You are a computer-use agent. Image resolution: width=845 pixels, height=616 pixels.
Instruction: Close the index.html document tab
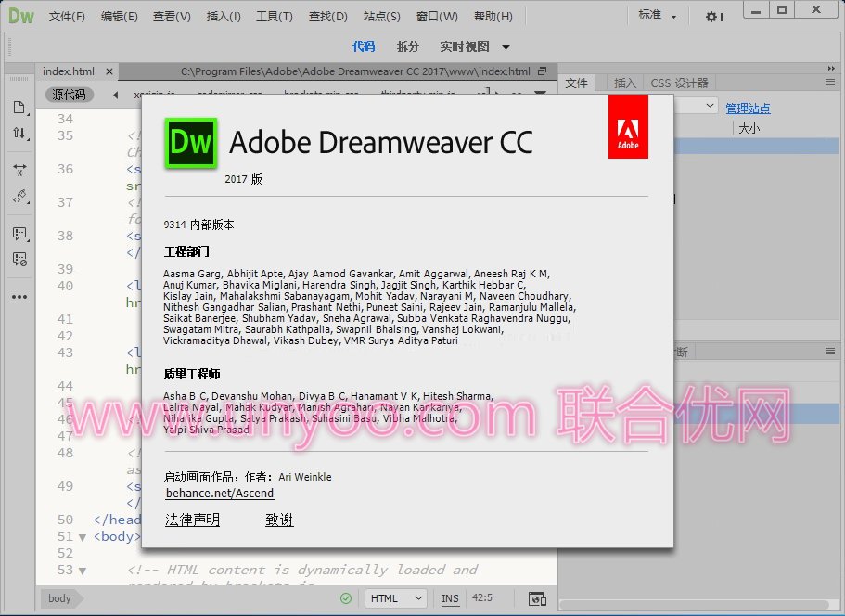[x=109, y=71]
